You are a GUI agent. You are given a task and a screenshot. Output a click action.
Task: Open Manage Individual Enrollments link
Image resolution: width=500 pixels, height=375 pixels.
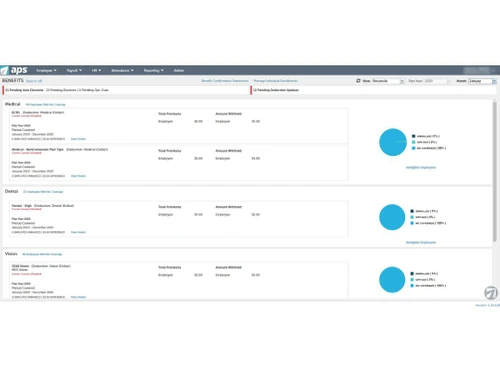[x=276, y=81]
